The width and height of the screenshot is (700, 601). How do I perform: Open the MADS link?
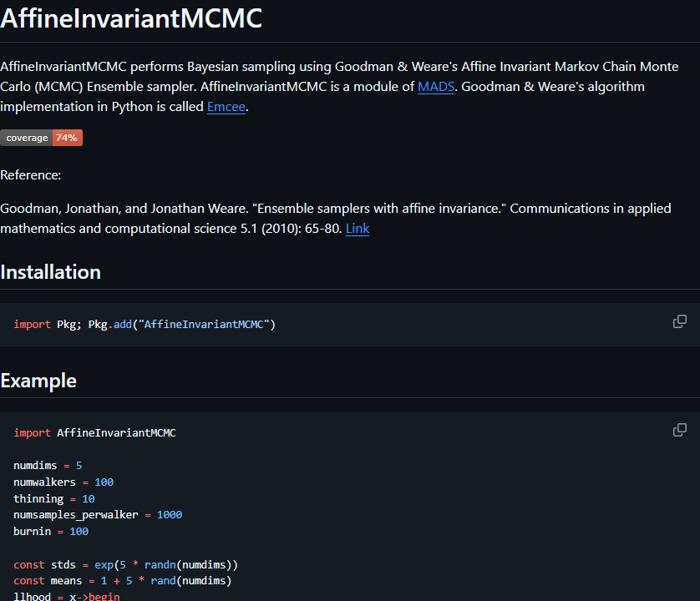436,87
